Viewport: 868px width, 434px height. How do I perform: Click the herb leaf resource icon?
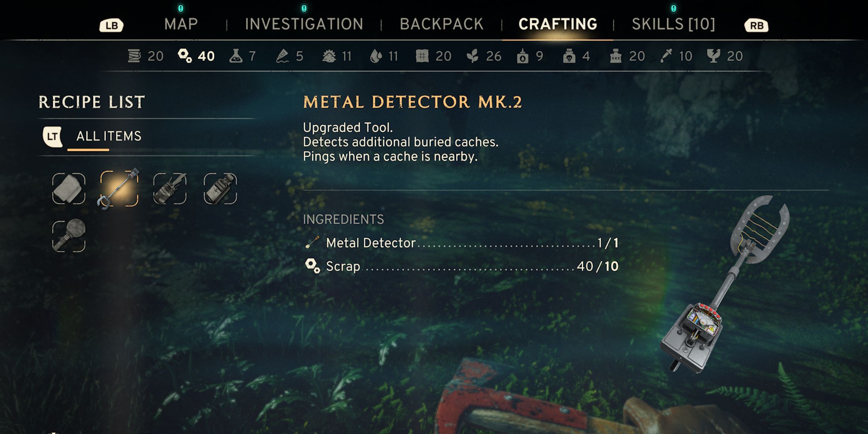pos(473,56)
